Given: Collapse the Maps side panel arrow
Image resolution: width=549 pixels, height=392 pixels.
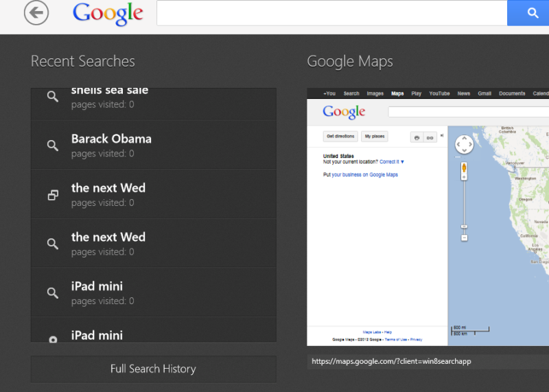Looking at the screenshot, I should [x=442, y=135].
